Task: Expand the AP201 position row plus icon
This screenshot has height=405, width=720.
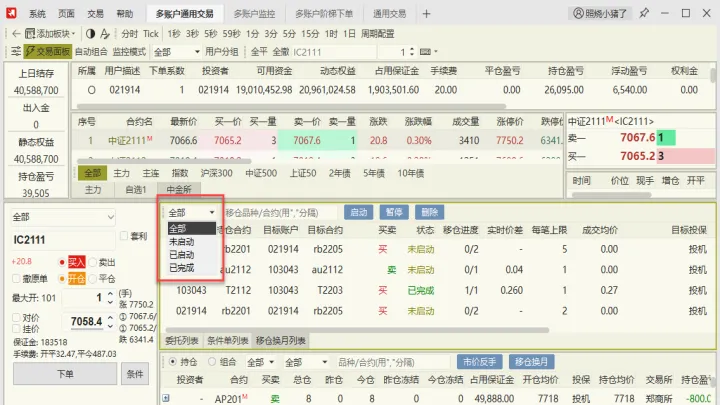Action: coord(166,398)
